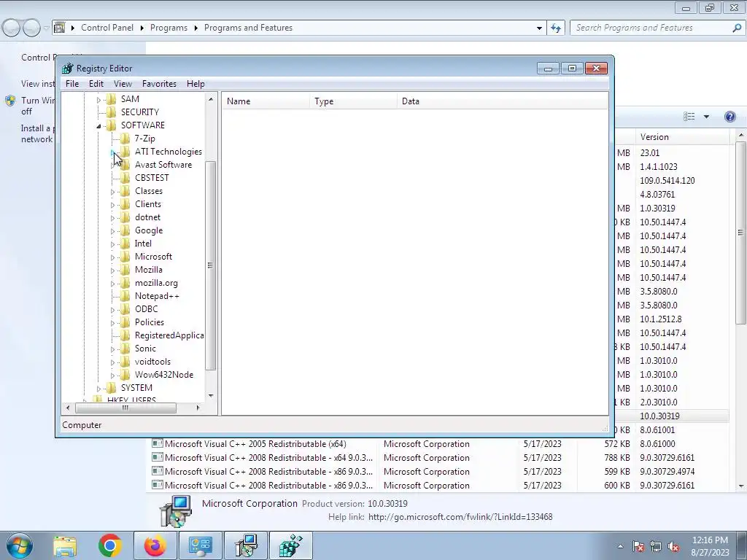
Task: Select the SECURITY folder icon
Action: click(x=111, y=112)
